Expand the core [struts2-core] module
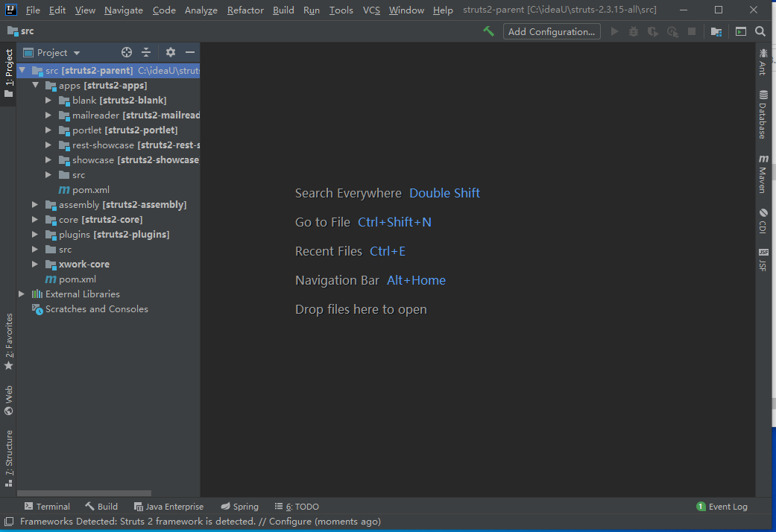The image size is (776, 532). point(35,219)
